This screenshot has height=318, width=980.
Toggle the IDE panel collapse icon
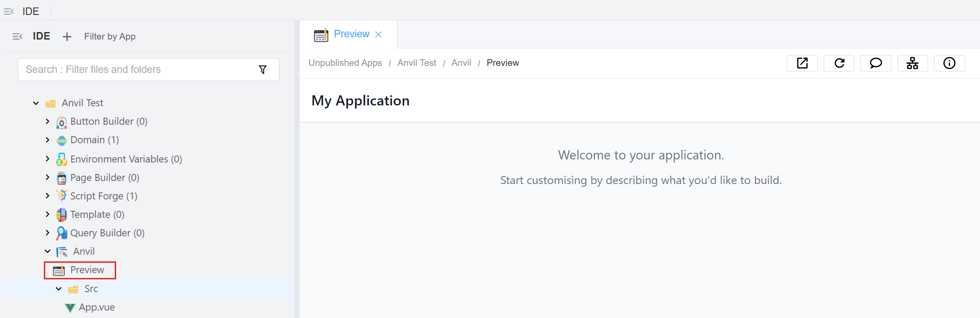tap(18, 36)
